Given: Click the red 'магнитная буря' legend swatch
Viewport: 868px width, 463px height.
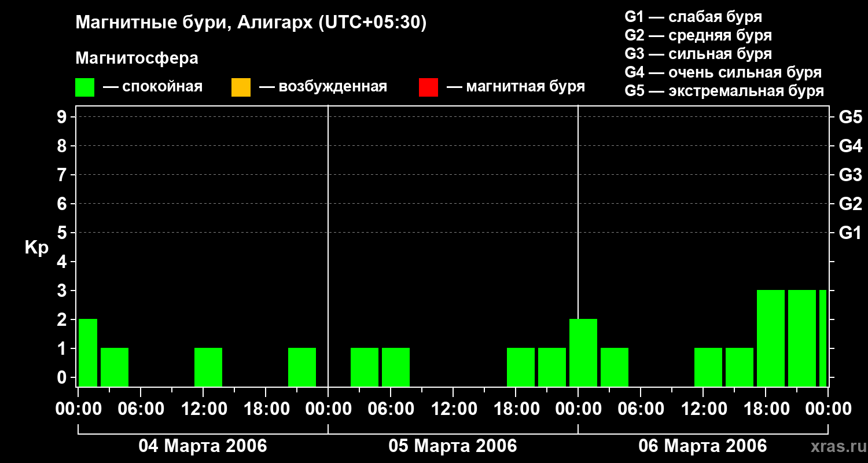Looking at the screenshot, I should pos(428,87).
